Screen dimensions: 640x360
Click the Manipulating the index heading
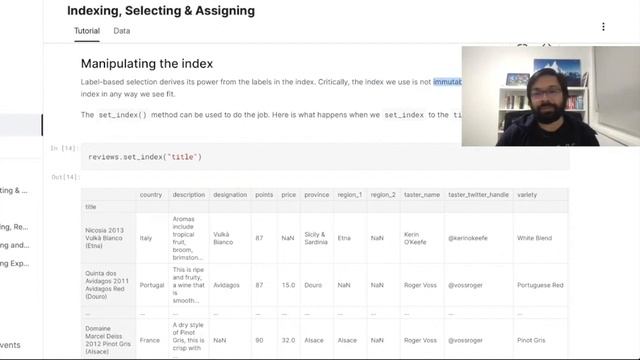coord(147,64)
